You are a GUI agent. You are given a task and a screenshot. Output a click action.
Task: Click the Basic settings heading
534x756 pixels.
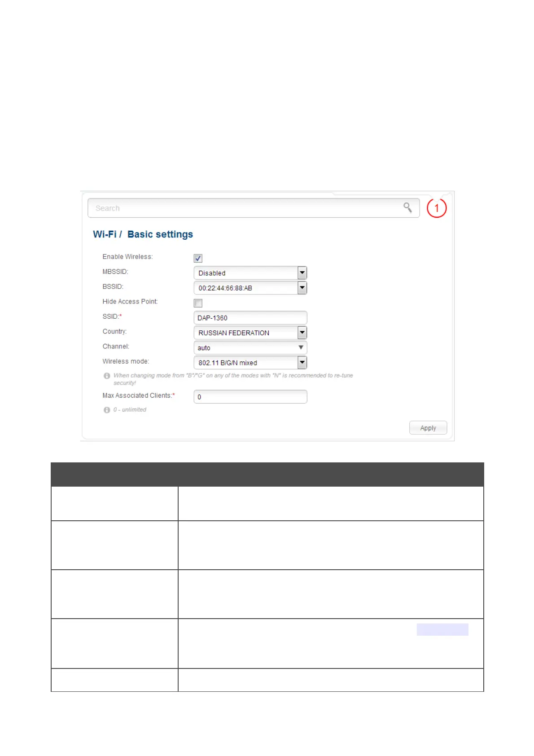click(160, 234)
